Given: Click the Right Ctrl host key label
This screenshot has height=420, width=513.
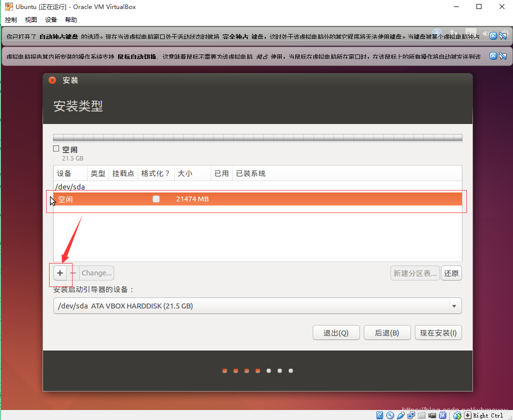Looking at the screenshot, I should [488, 415].
